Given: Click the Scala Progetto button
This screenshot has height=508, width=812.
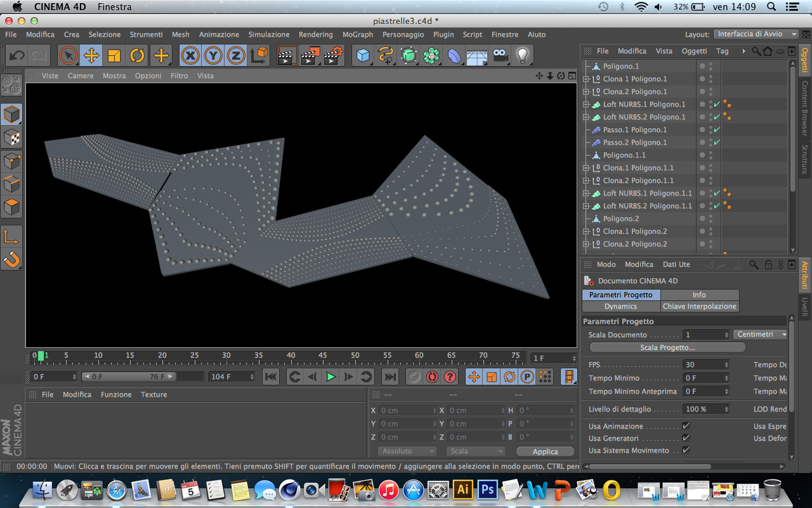Looking at the screenshot, I should [x=667, y=348].
